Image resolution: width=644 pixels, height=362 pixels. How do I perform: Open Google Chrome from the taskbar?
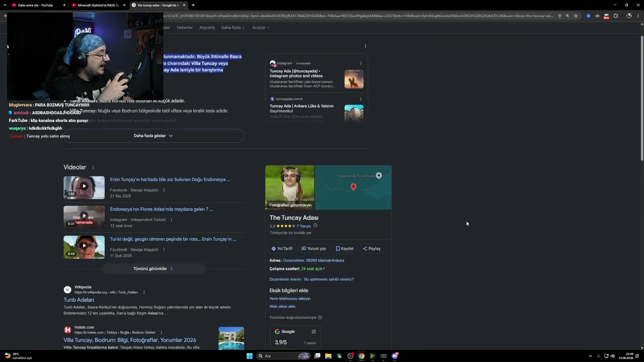(361, 356)
